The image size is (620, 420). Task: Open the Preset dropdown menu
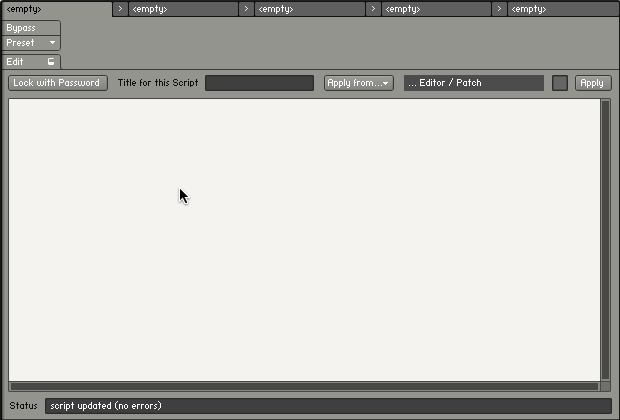[x=31, y=43]
